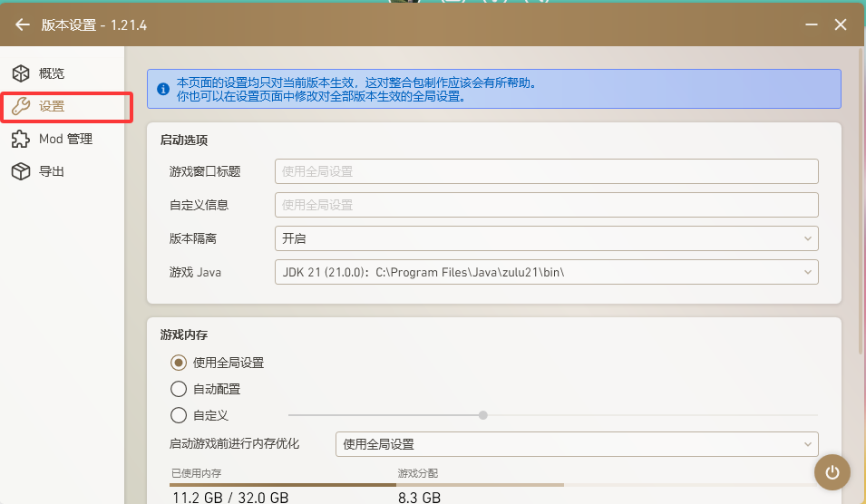This screenshot has height=504, width=866.
Task: Click the 游戏分配 label
Action: [x=417, y=473]
